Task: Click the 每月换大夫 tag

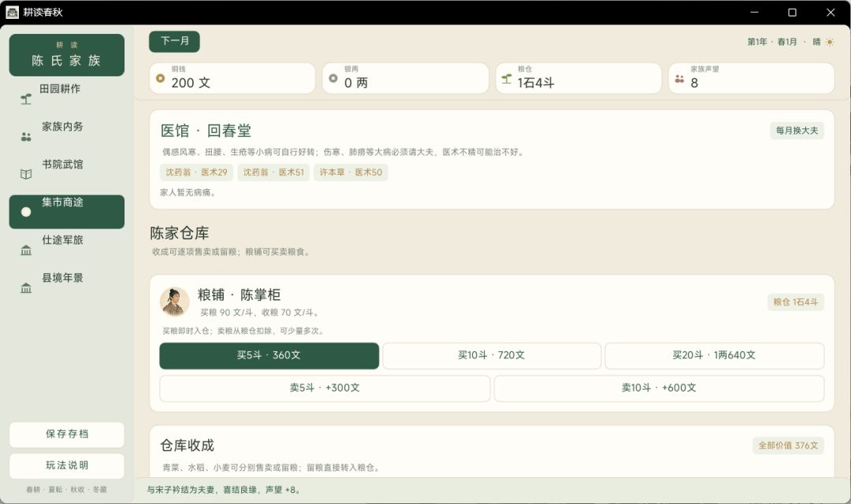Action: point(797,131)
